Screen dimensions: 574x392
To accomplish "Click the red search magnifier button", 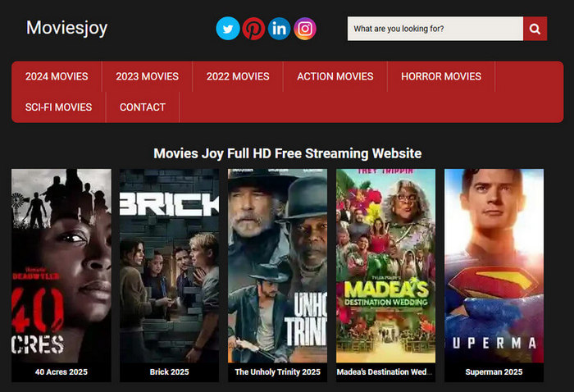I will [x=535, y=29].
